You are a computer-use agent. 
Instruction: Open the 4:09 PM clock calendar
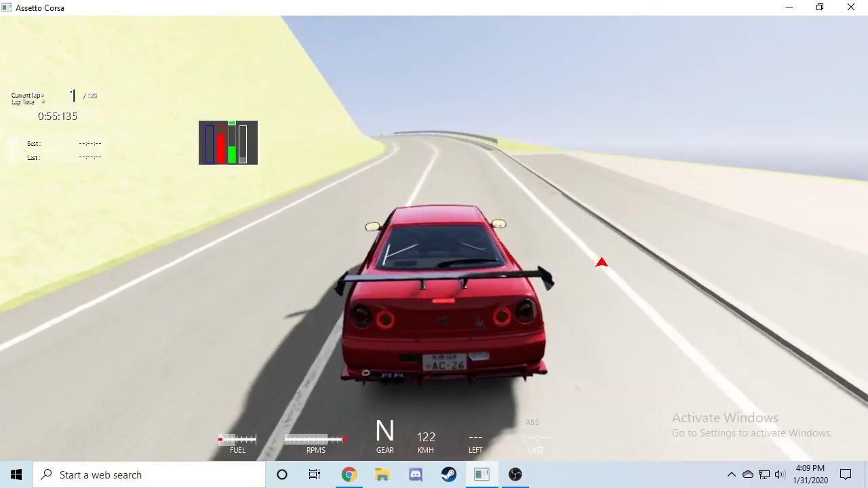[810, 474]
